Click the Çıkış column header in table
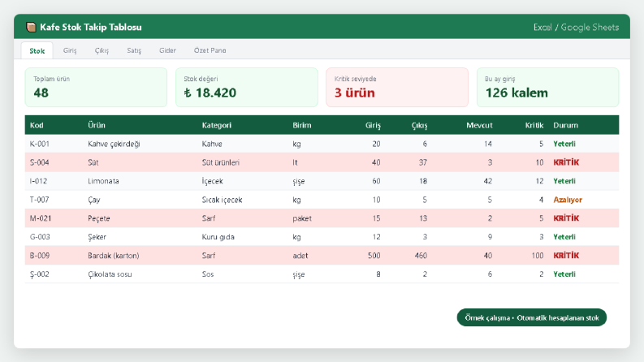Screen dimensions: 644x362 tap(419, 125)
